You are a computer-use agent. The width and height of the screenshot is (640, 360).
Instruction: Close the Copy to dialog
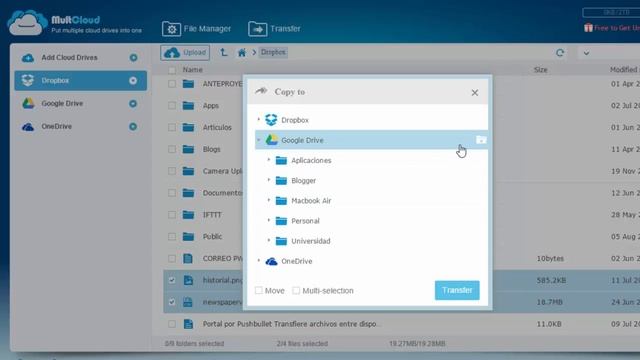tap(475, 93)
